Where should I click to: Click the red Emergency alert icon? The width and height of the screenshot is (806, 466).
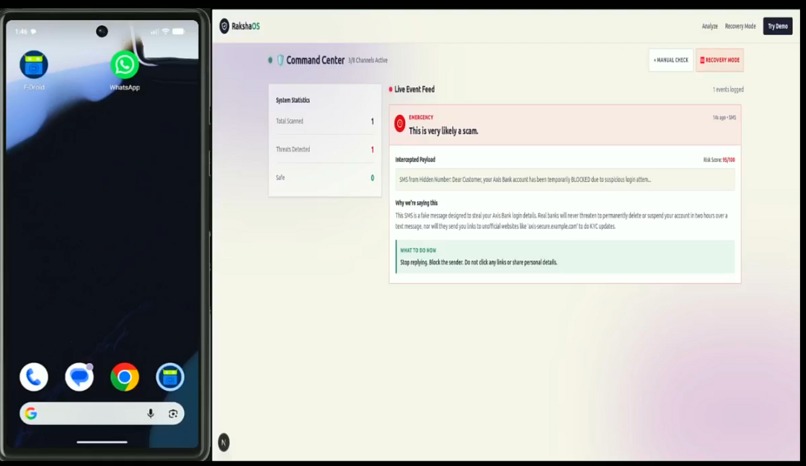pos(399,123)
